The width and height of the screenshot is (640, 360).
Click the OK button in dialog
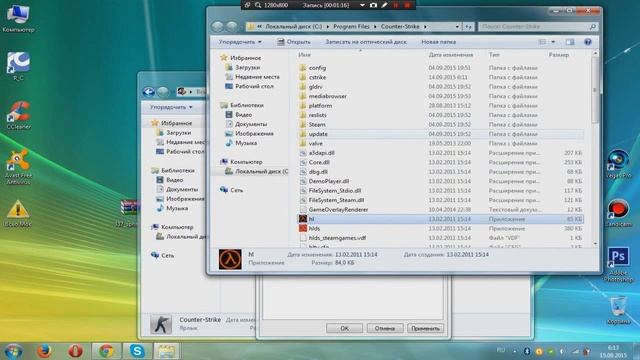[344, 328]
